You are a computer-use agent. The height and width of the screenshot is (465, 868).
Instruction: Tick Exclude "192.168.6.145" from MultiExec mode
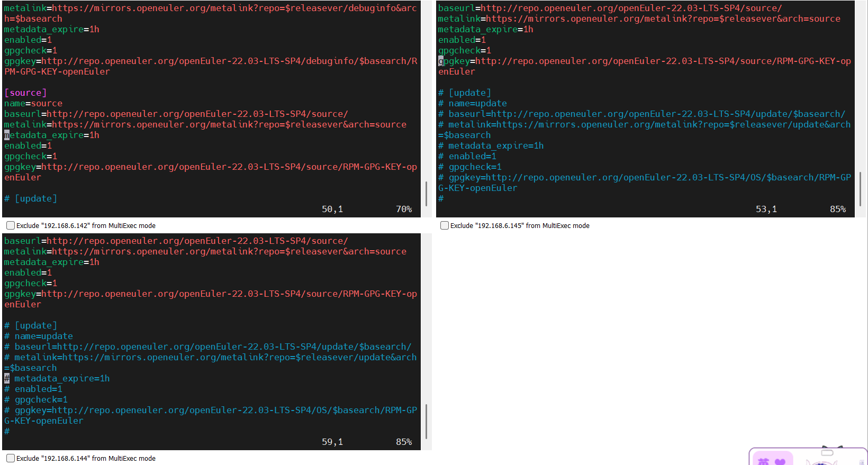coord(445,225)
